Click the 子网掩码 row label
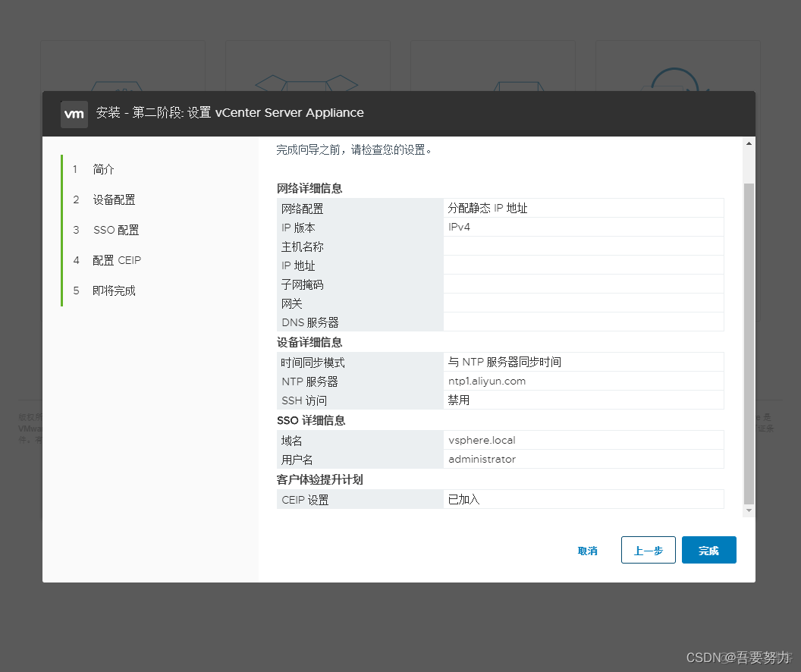The height and width of the screenshot is (672, 801). click(x=303, y=284)
